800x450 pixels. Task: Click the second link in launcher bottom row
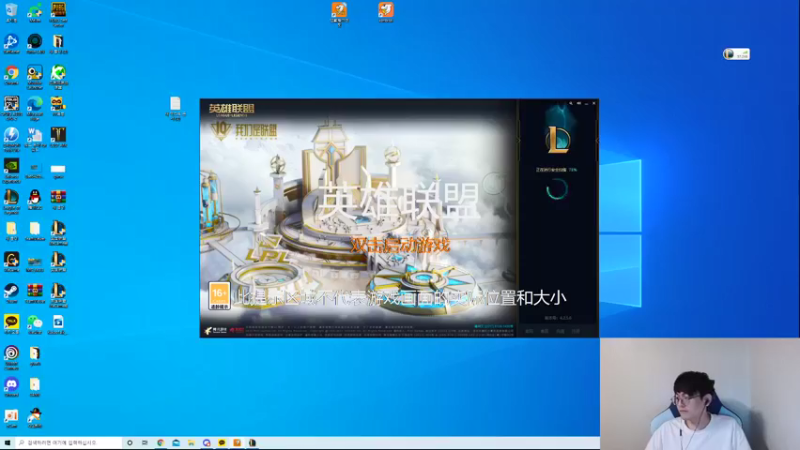(544, 331)
